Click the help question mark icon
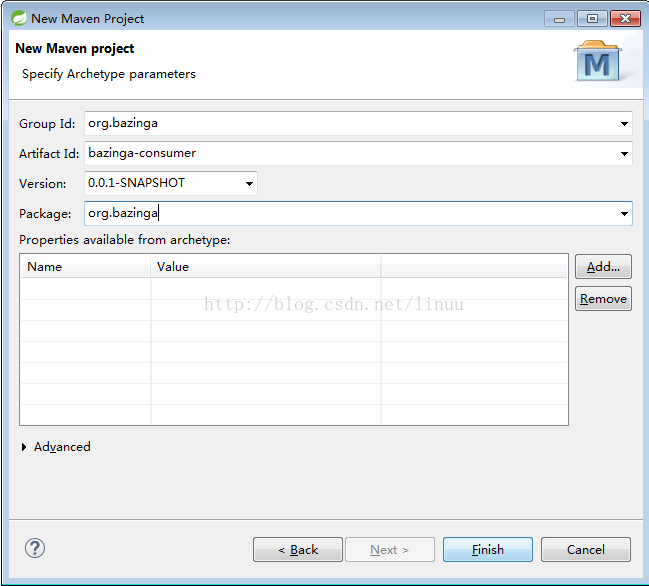This screenshot has height=586, width=649. pos(35,549)
